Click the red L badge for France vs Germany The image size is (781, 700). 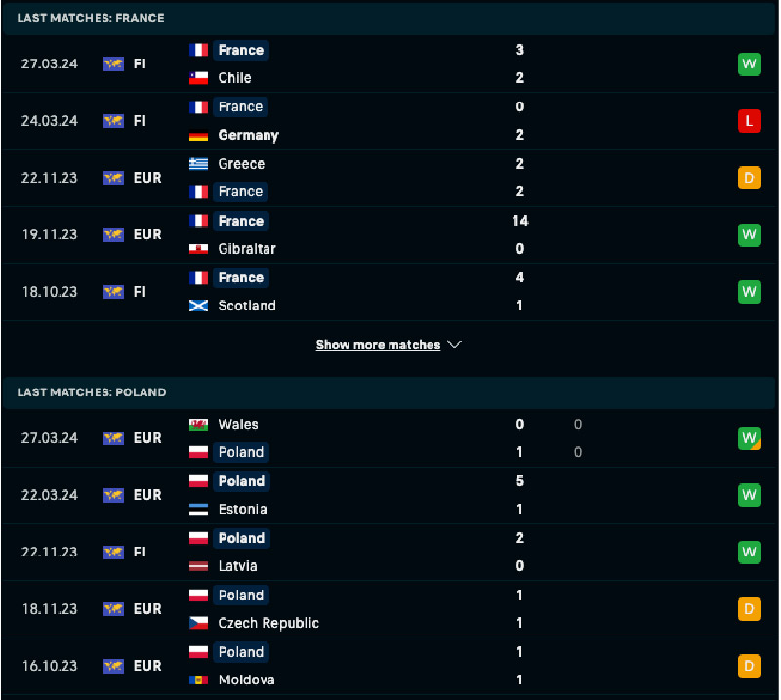click(x=749, y=121)
